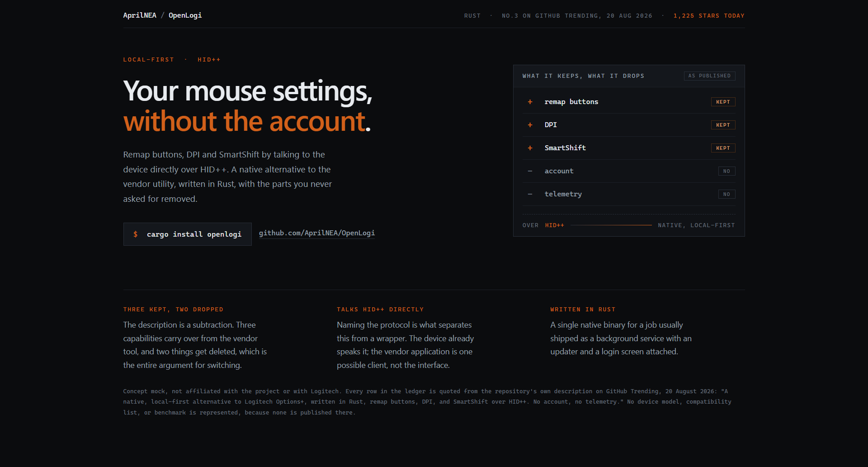Click the NO badge on account row
Viewport: 868px width, 467px height.
click(727, 171)
